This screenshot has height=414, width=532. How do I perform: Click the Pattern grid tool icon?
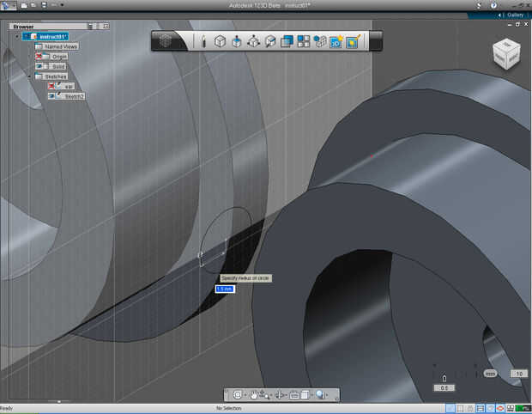tap(303, 41)
